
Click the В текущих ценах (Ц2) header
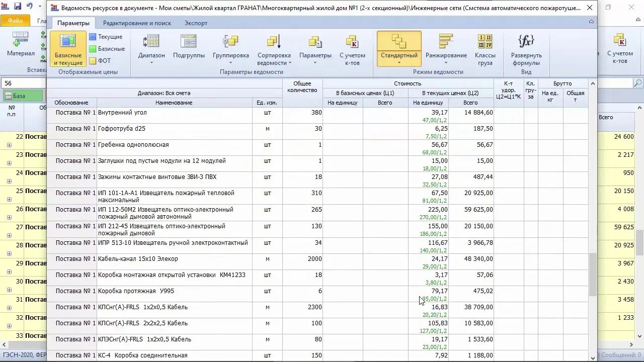click(450, 93)
